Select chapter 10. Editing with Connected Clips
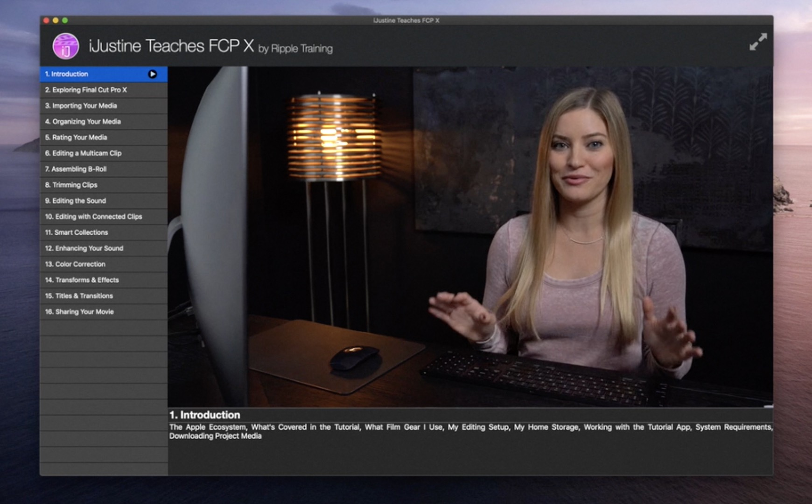This screenshot has width=812, height=504. (x=104, y=217)
